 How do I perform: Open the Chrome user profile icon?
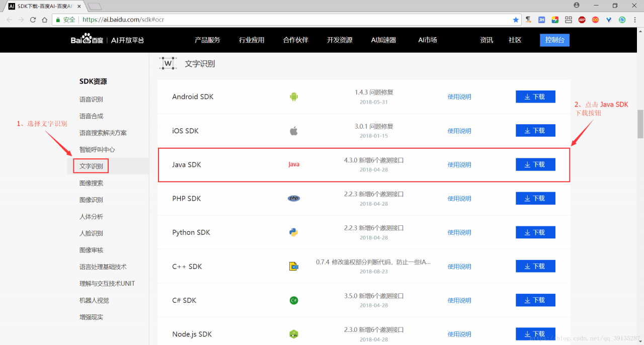coord(577,5)
